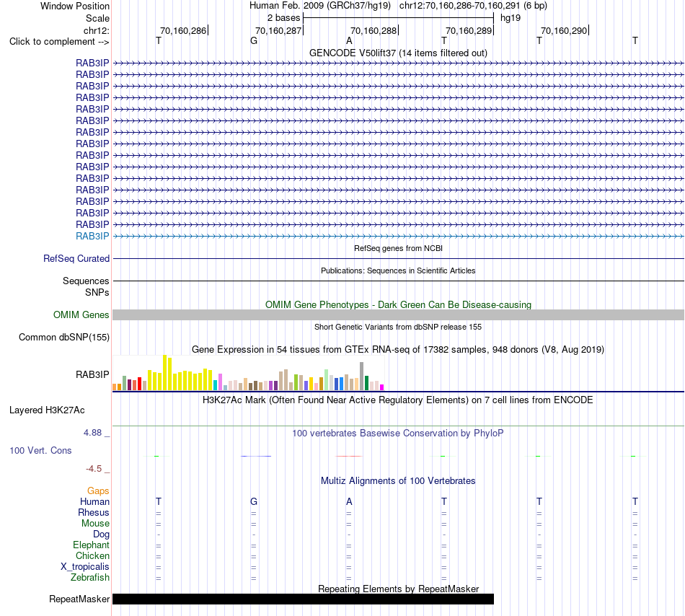685x616 pixels.
Task: Click the 'Click to complement -->' label
Action: click(x=59, y=42)
